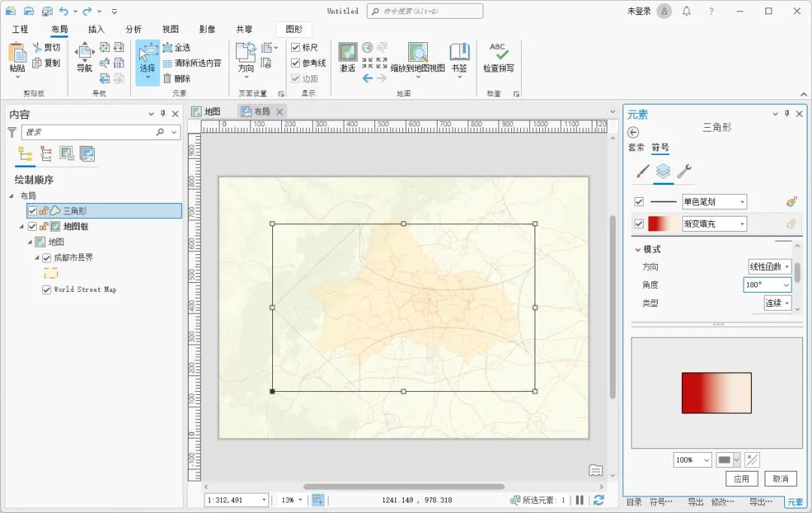812x513 pixels.
Task: Click the Contents filter funnel icon
Action: [x=12, y=132]
